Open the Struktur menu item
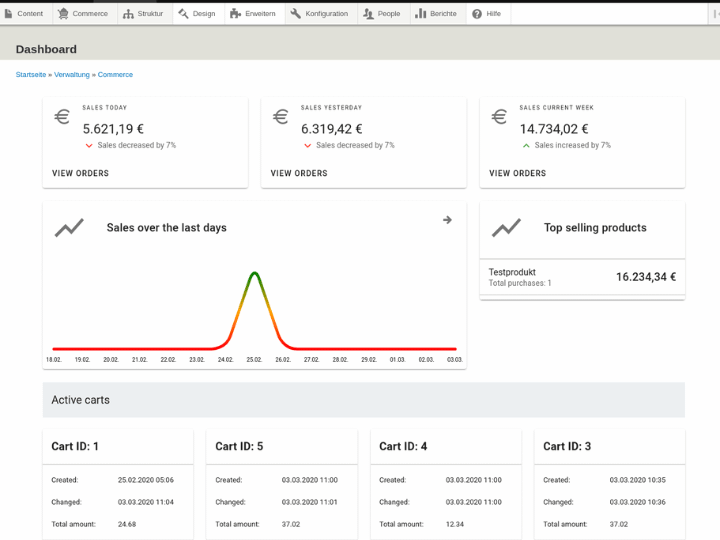 coord(145,14)
